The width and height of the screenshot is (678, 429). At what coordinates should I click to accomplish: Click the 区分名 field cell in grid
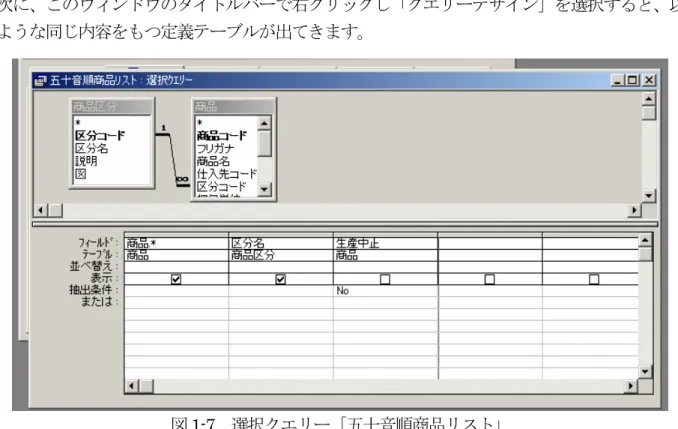click(281, 243)
